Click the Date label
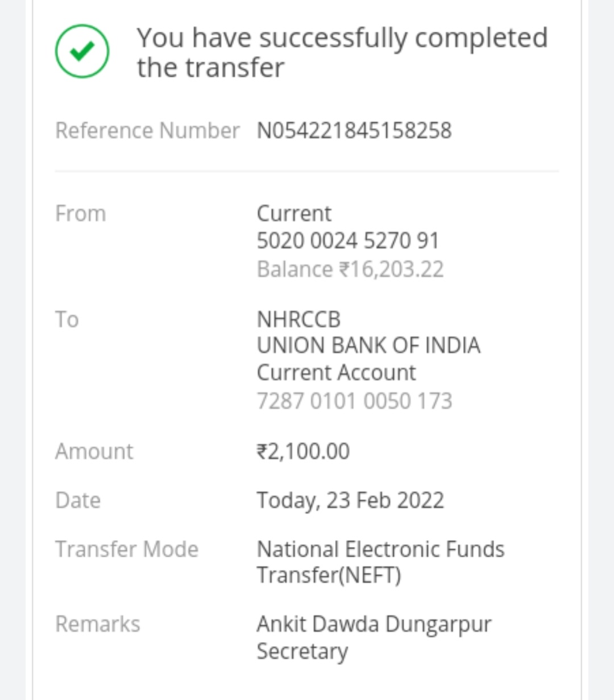614x700 pixels. click(x=78, y=501)
